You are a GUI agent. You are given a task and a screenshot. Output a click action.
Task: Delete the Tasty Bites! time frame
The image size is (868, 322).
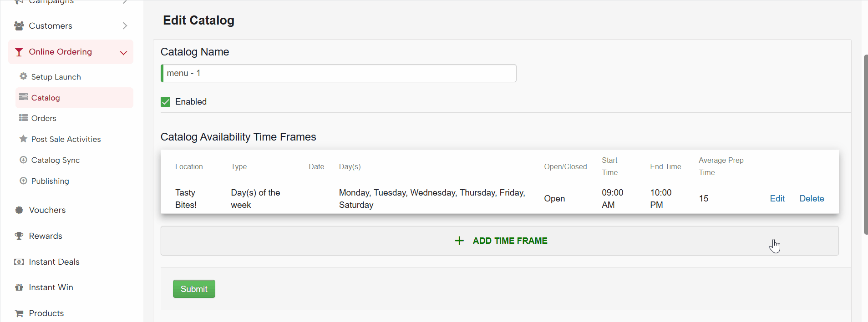(x=812, y=199)
